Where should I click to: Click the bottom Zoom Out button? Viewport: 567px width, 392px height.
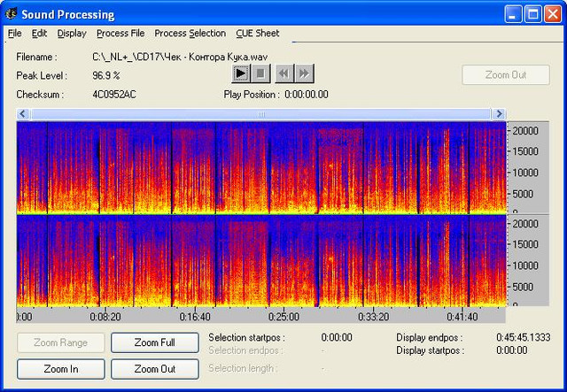click(155, 369)
